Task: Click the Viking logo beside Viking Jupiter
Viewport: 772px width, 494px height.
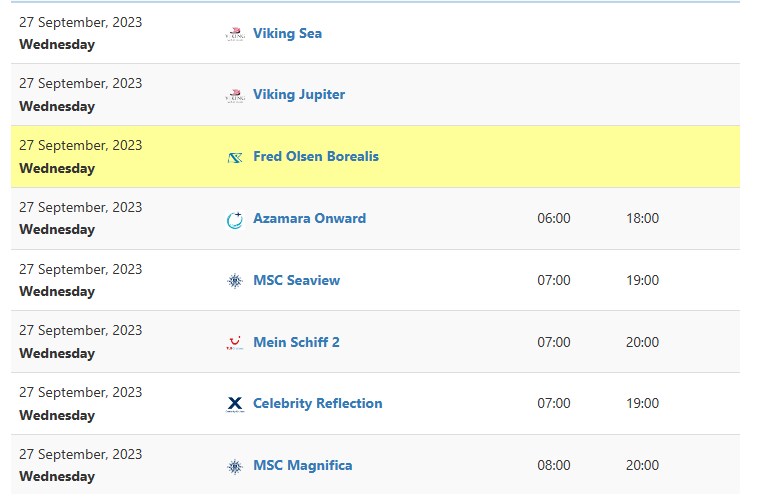Action: coord(235,95)
